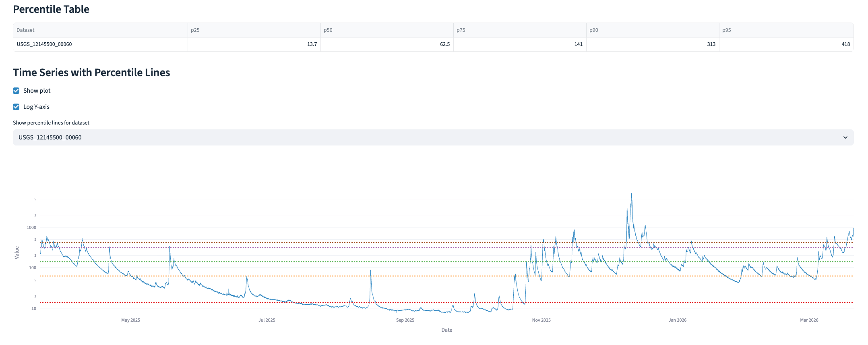Screen dimensions: 868x345
Task: Click the May 2025 x-axis label
Action: [x=130, y=320]
